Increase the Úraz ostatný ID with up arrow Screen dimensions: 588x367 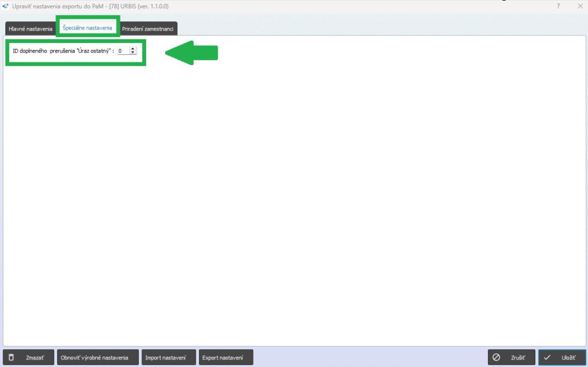[133, 49]
